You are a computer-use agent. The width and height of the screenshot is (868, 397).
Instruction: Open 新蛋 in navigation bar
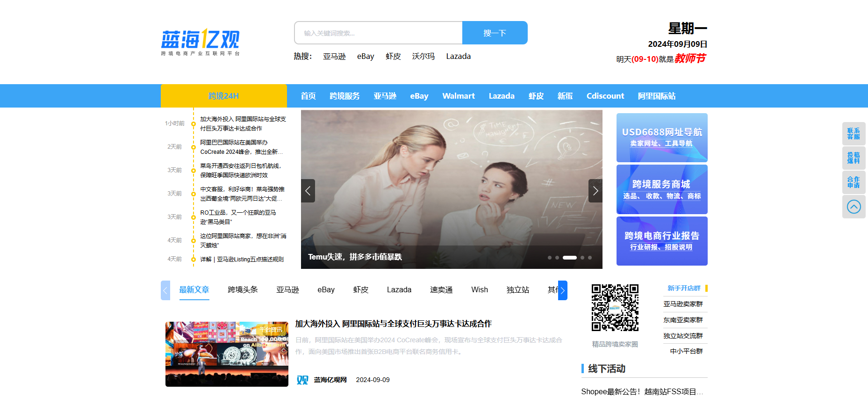pos(565,96)
